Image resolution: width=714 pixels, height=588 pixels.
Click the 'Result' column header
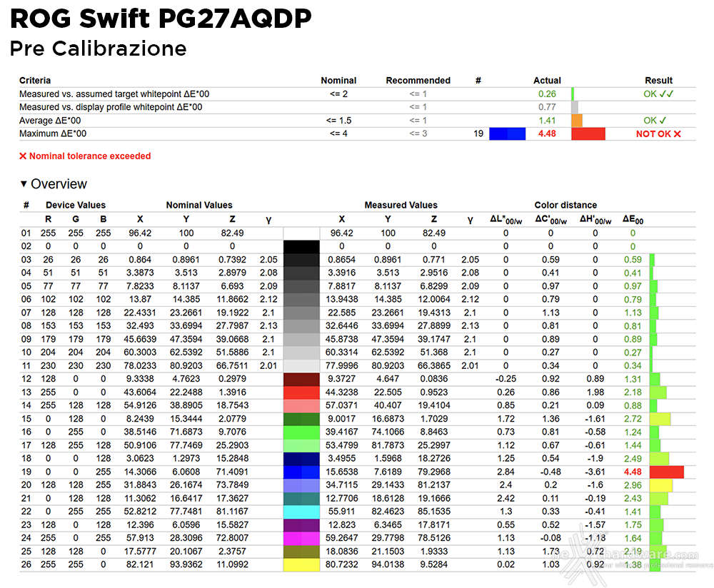(x=658, y=81)
